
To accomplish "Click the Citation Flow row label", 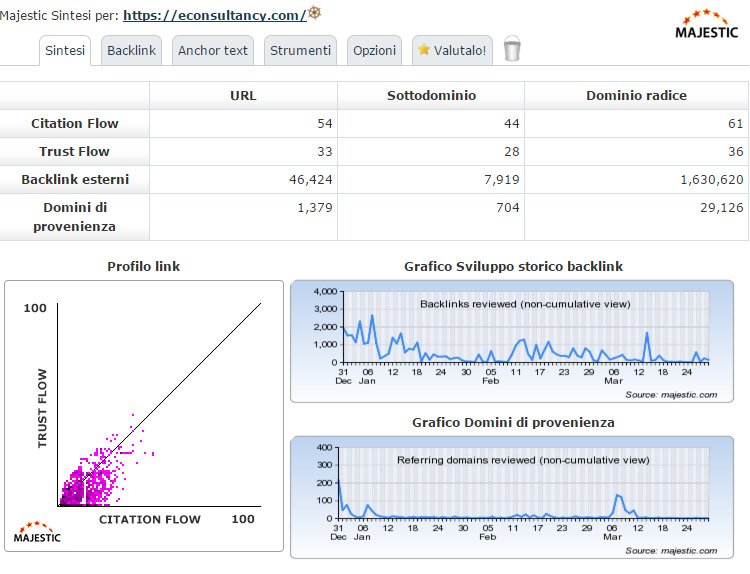I will coord(75,123).
